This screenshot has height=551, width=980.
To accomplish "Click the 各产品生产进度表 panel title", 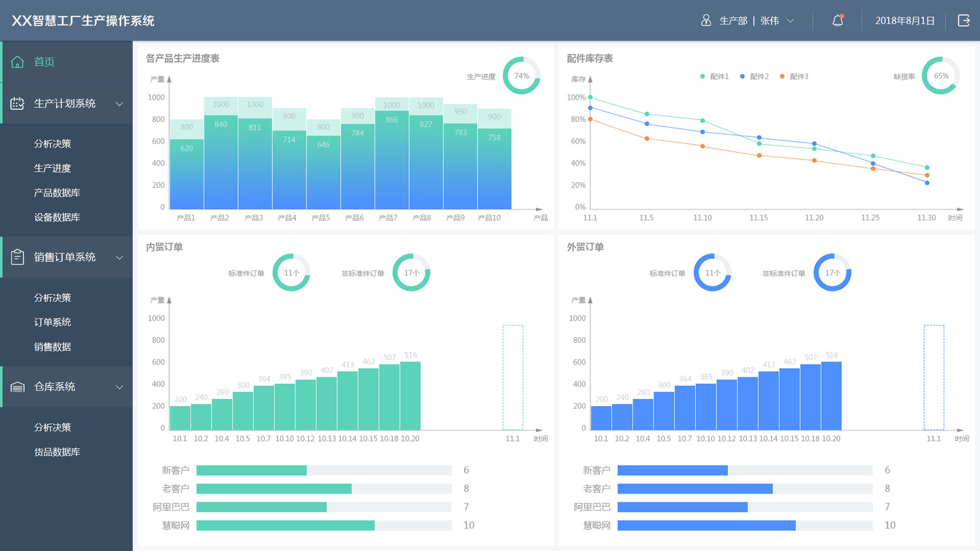I will pos(183,58).
